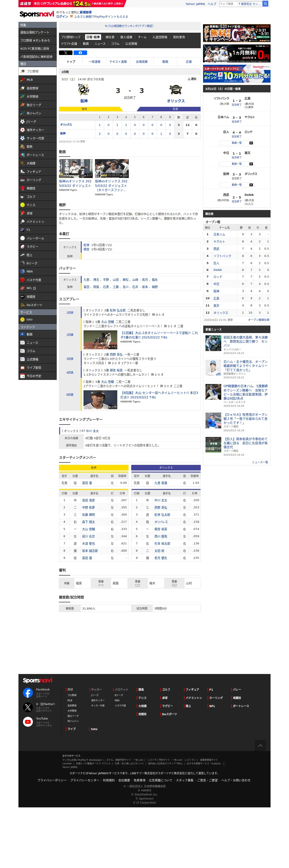Viewport: 289px width, 868px height.
Task: Open toto service item
Action: pyautogui.click(x=37, y=320)
